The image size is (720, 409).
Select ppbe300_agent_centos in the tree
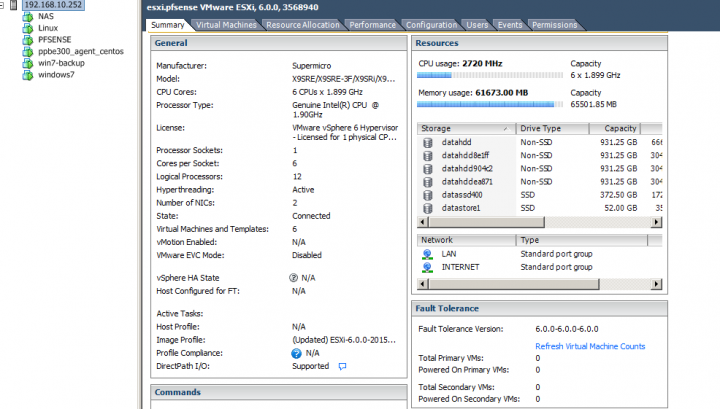tap(81, 51)
